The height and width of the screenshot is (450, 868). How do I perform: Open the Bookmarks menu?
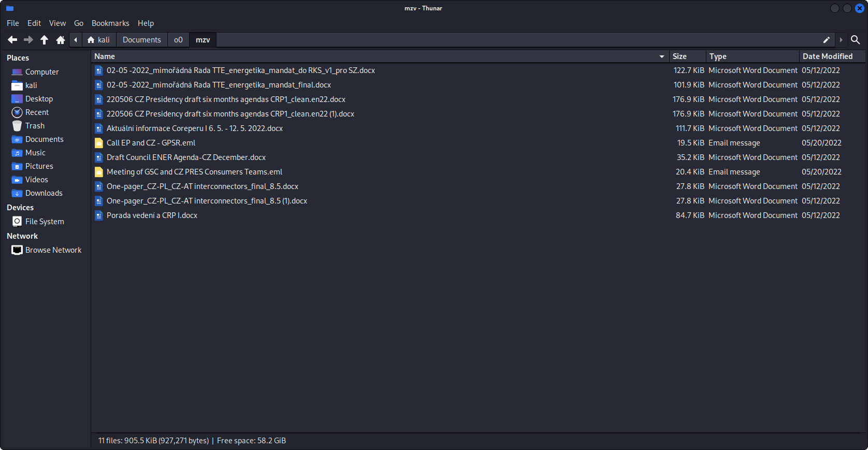tap(110, 23)
